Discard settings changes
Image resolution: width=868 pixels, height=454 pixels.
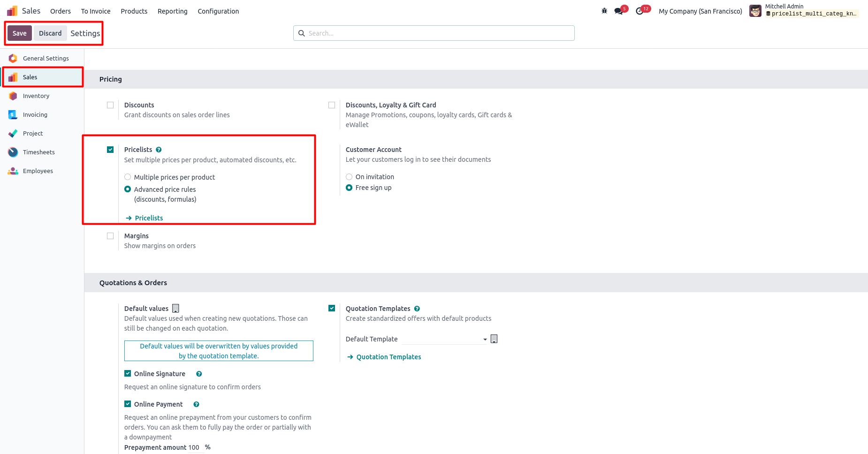tap(50, 33)
